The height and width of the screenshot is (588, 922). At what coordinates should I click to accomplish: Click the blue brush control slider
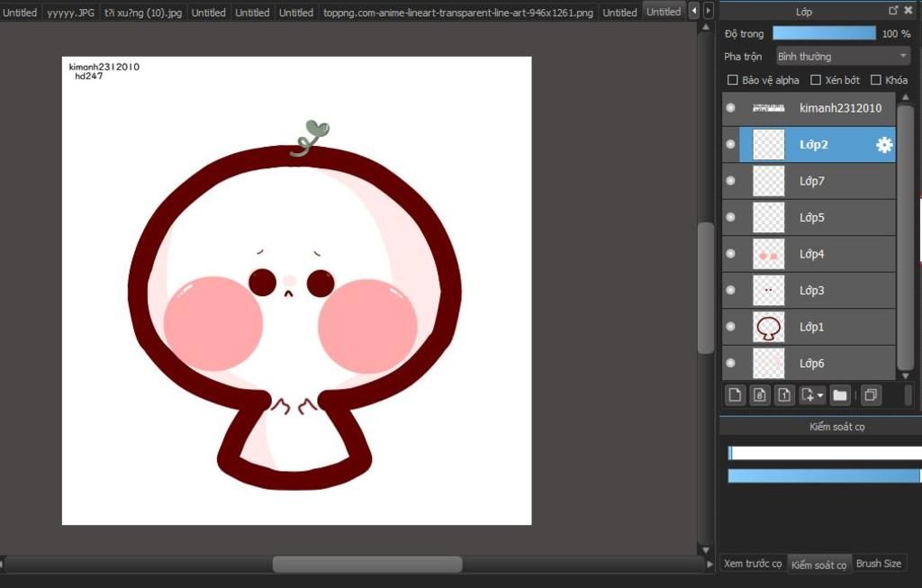pyautogui.click(x=825, y=475)
